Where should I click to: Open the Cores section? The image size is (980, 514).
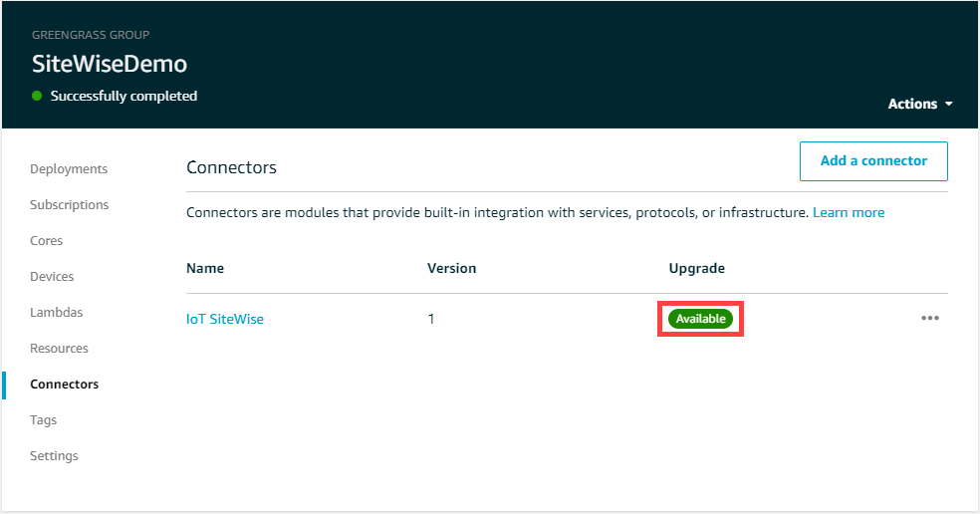point(47,240)
